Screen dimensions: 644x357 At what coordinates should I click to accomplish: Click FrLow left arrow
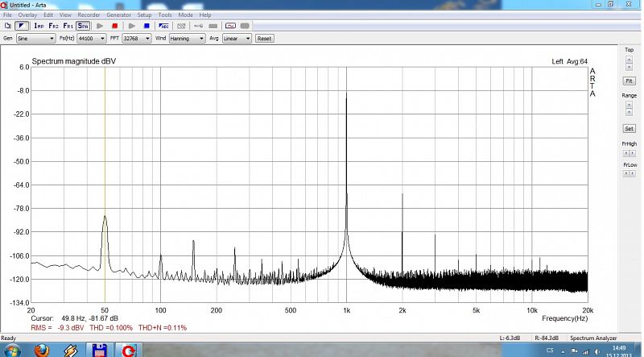[x=626, y=173]
